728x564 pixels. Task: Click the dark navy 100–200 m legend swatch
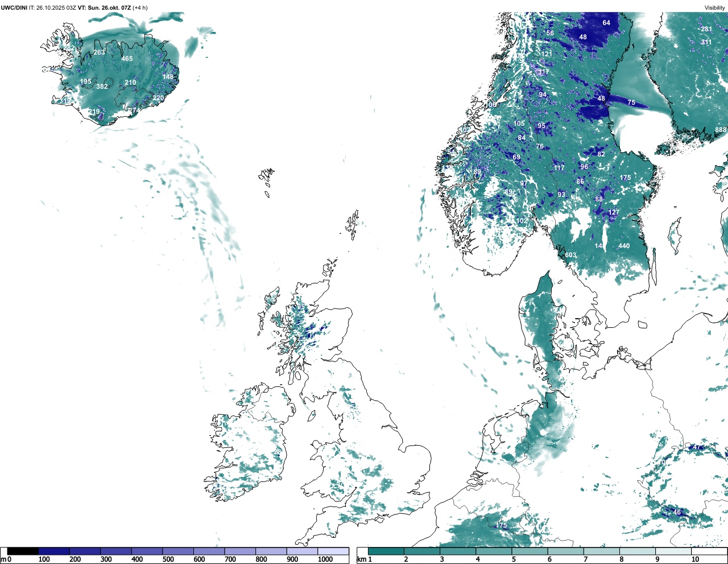coord(54,551)
